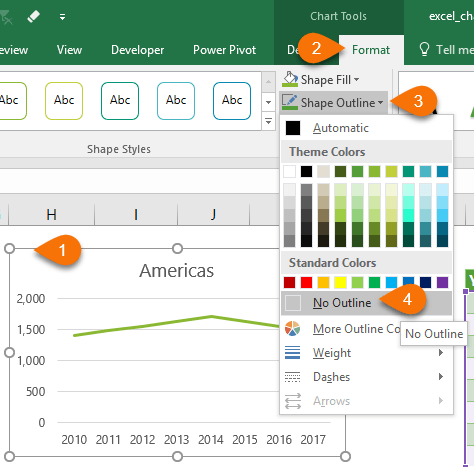Select the black Automatic outline color
This screenshot has width=474, height=467.
pyautogui.click(x=293, y=128)
